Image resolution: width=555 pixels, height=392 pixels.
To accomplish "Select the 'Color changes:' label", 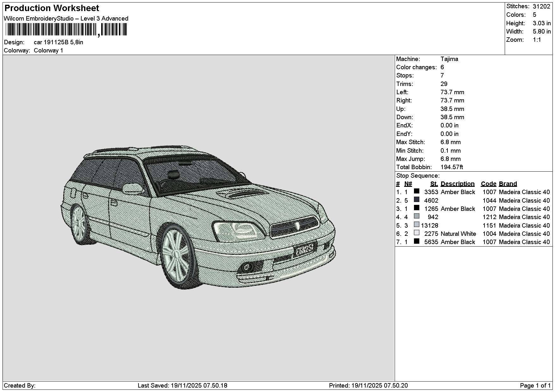I will [x=416, y=67].
